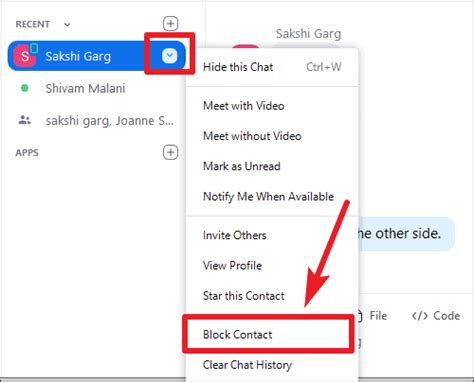
Task: Click the plus icon beside APPS
Action: click(x=170, y=152)
